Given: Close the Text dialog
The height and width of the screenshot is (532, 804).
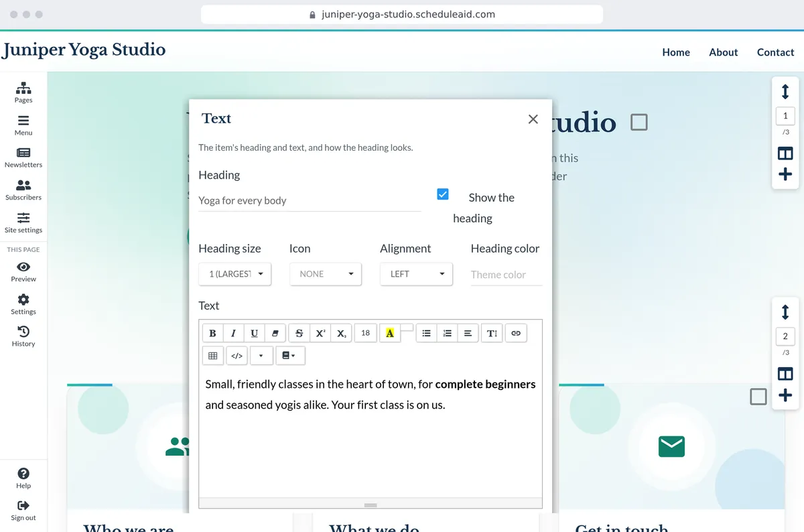Looking at the screenshot, I should pyautogui.click(x=533, y=119).
